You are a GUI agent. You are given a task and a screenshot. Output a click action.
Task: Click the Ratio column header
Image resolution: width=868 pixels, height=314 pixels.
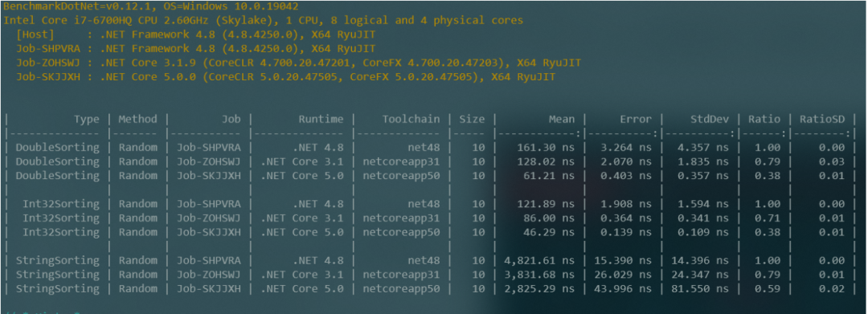click(764, 119)
